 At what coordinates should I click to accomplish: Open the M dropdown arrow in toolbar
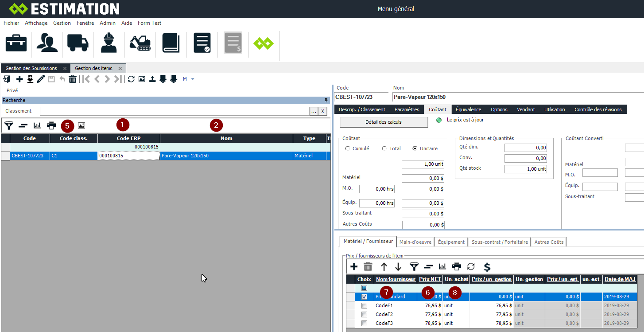(x=193, y=79)
